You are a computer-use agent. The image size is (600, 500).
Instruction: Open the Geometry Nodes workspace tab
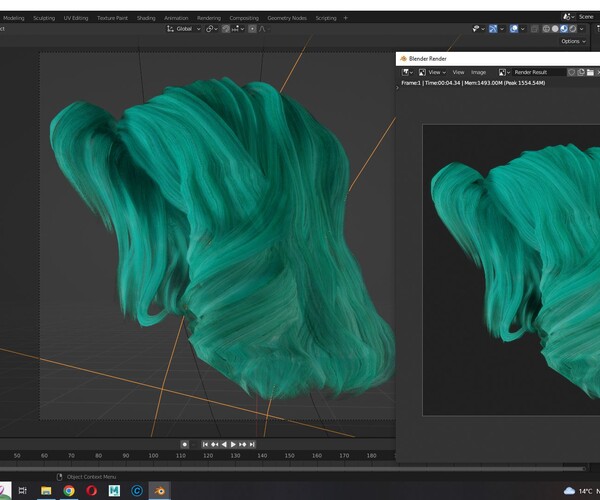coord(287,18)
